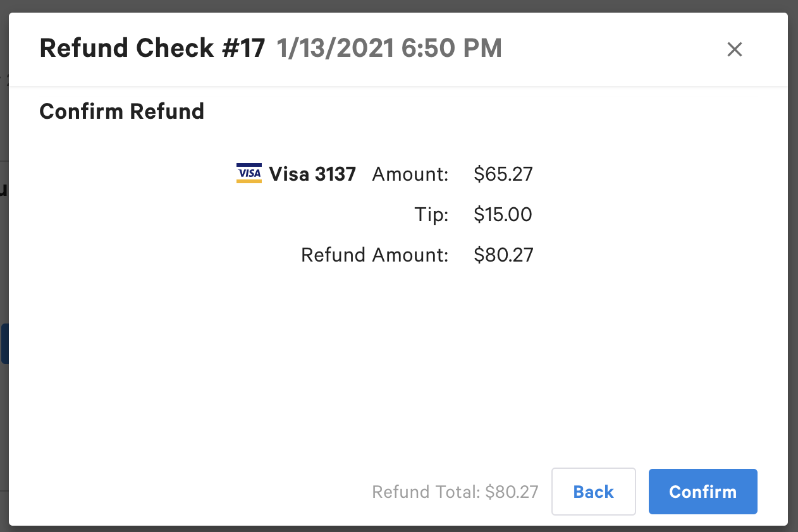Select the Tip line value $15.00
Image resolution: width=798 pixels, height=532 pixels.
tap(503, 214)
